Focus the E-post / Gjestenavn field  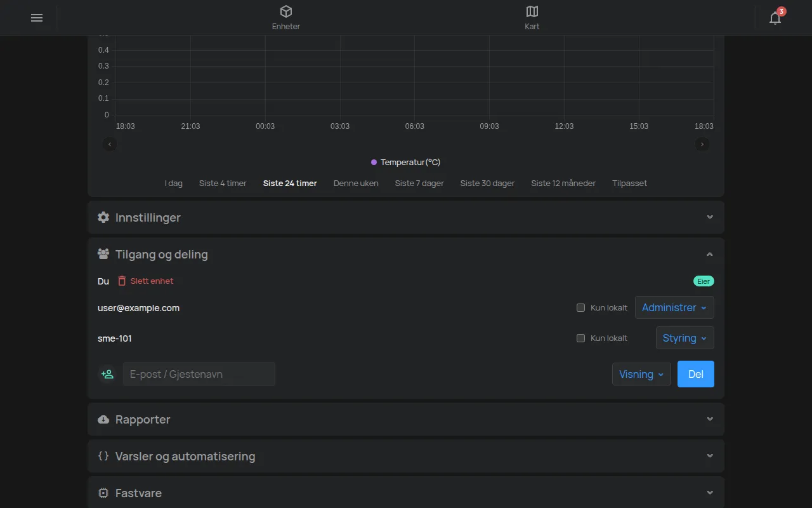click(199, 374)
